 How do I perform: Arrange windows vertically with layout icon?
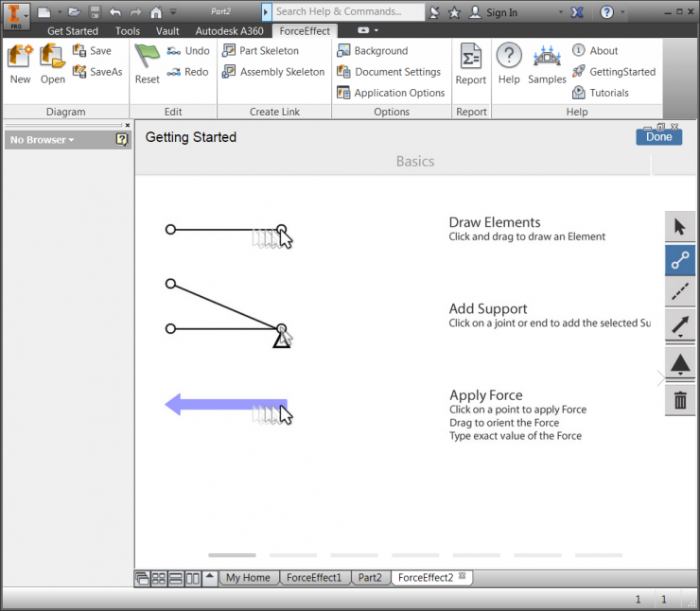point(192,579)
